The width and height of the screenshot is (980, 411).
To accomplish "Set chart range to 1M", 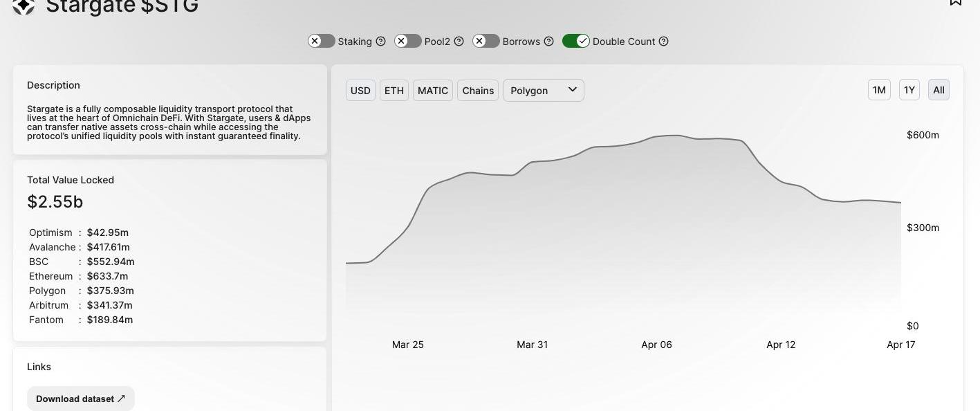I will pyautogui.click(x=879, y=90).
